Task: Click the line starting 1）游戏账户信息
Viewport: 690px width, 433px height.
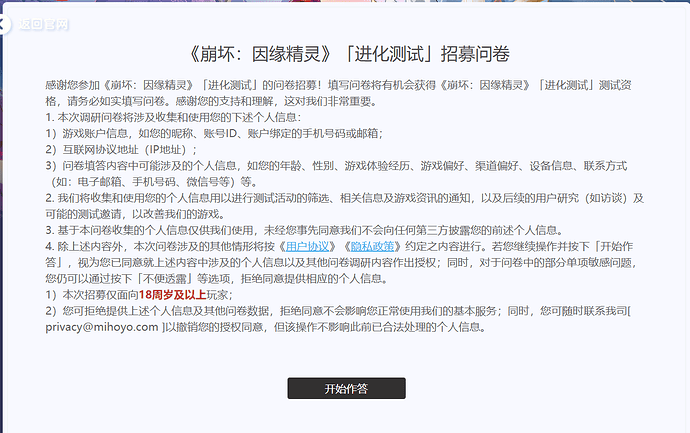Action: point(214,133)
